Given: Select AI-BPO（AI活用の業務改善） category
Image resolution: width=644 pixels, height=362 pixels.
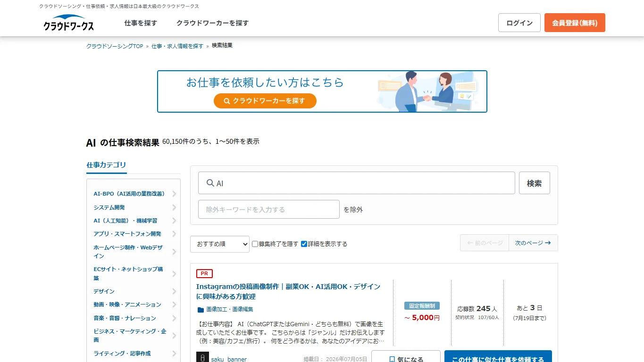Looking at the screenshot, I should (129, 194).
